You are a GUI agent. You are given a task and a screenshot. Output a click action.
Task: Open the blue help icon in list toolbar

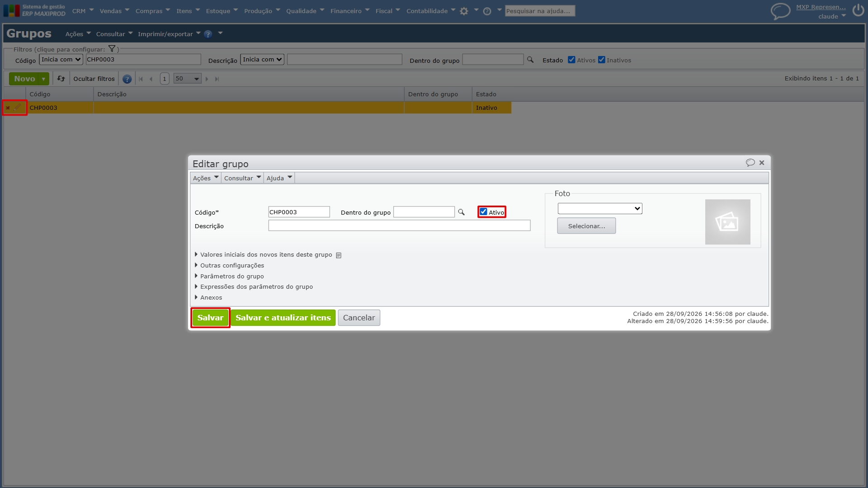click(127, 79)
